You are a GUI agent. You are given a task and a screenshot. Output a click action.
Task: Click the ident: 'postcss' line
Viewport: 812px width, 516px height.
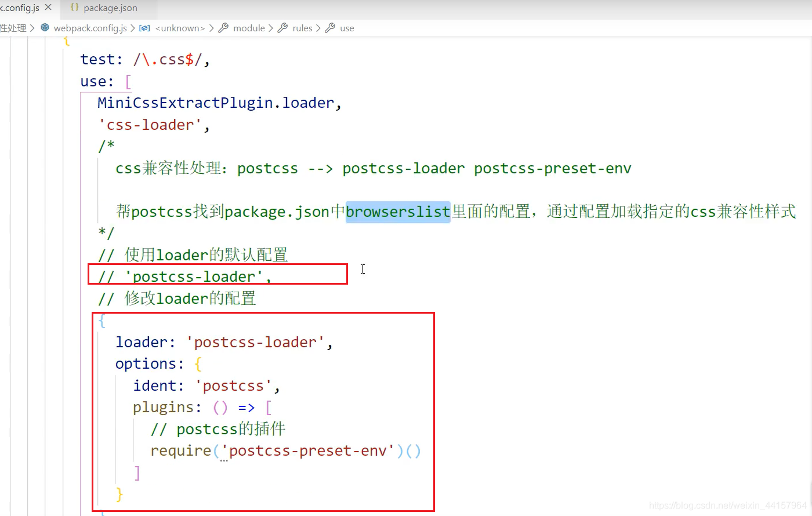pos(207,386)
